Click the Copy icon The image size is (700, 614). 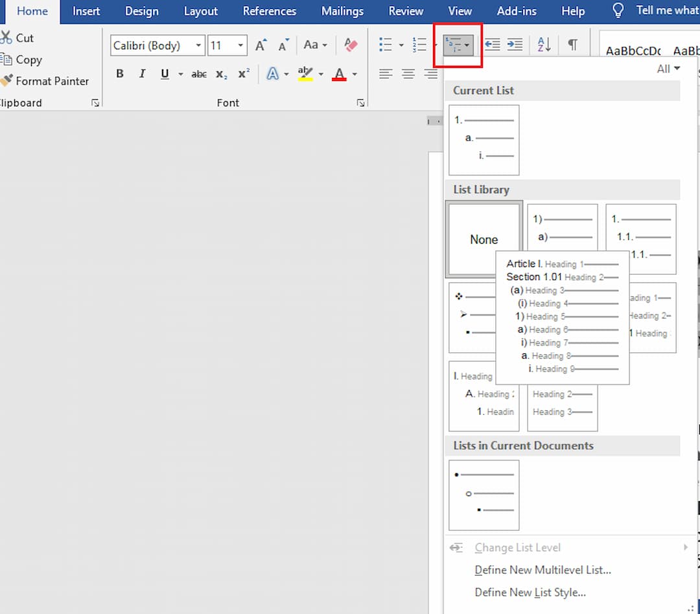pos(6,59)
